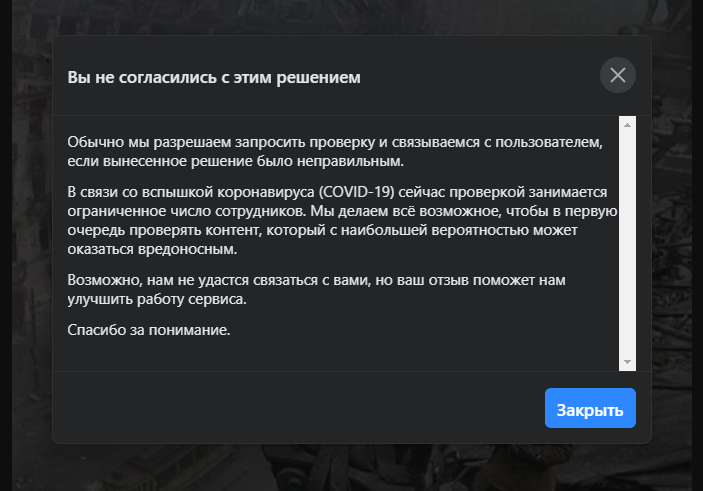Click the paragraph starting Обычно мы разрешаем
Screen dimensions: 703x491
point(334,151)
